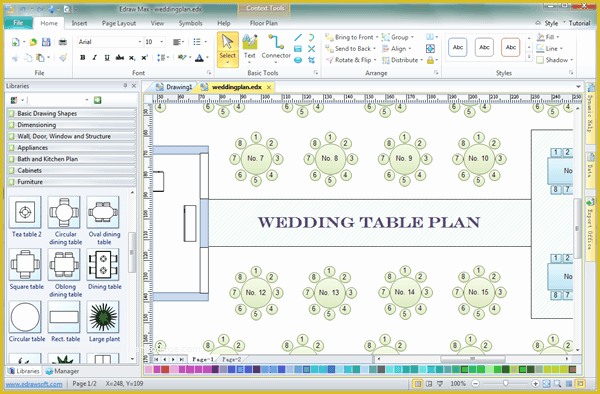
Task: Apply italic formatting
Action: click(95, 57)
